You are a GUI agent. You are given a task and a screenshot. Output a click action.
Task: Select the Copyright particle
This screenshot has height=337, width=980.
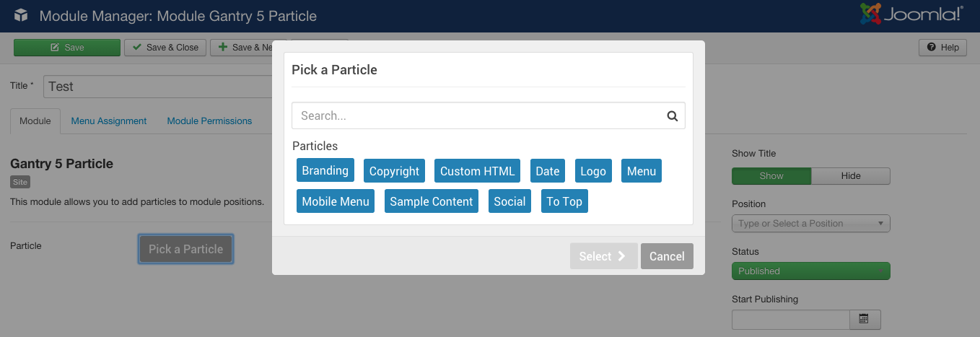point(394,171)
